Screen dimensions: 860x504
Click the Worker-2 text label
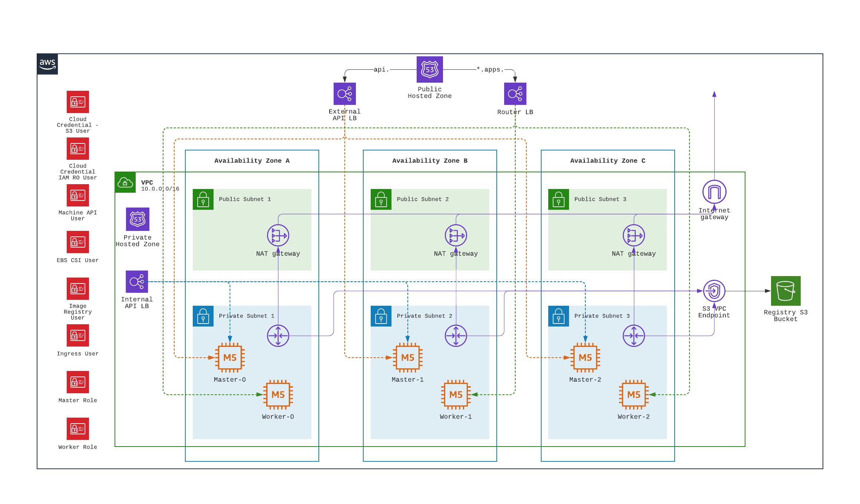click(x=634, y=417)
